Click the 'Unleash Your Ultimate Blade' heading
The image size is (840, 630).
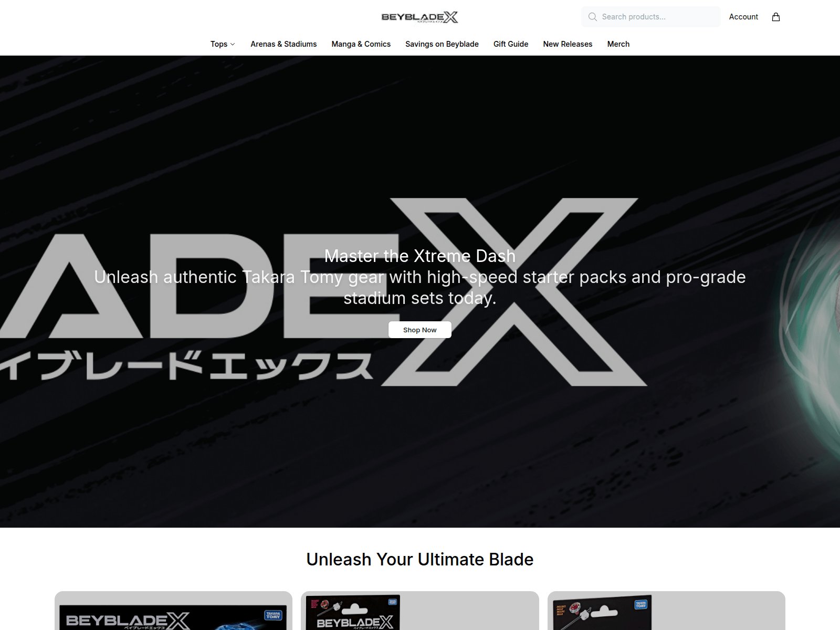coord(420,560)
